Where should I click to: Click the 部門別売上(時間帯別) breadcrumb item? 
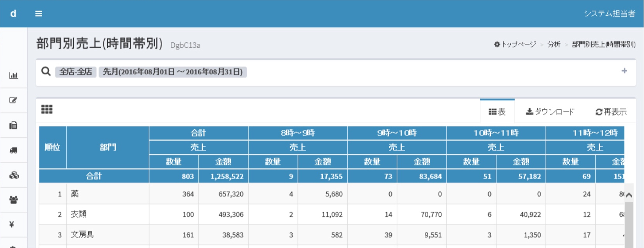coord(604,45)
